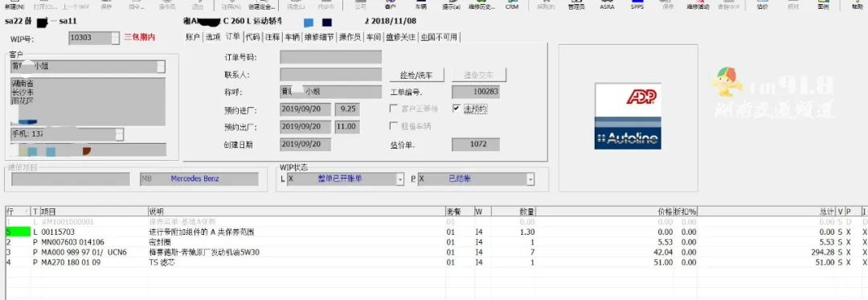
Task: Expand the 已结账 status dropdown
Action: pyautogui.click(x=530, y=179)
